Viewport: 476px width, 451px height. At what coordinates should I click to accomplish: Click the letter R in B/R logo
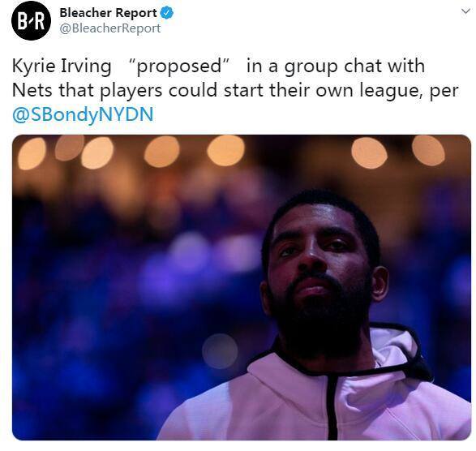click(x=39, y=21)
